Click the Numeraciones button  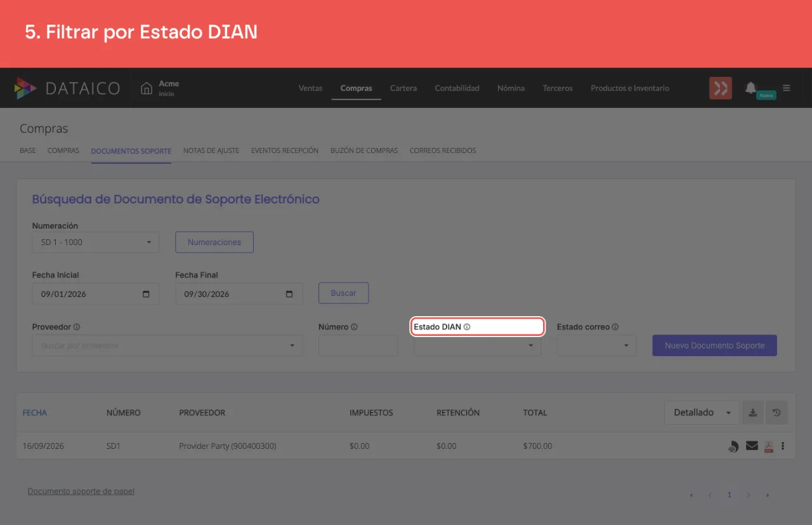tap(214, 242)
